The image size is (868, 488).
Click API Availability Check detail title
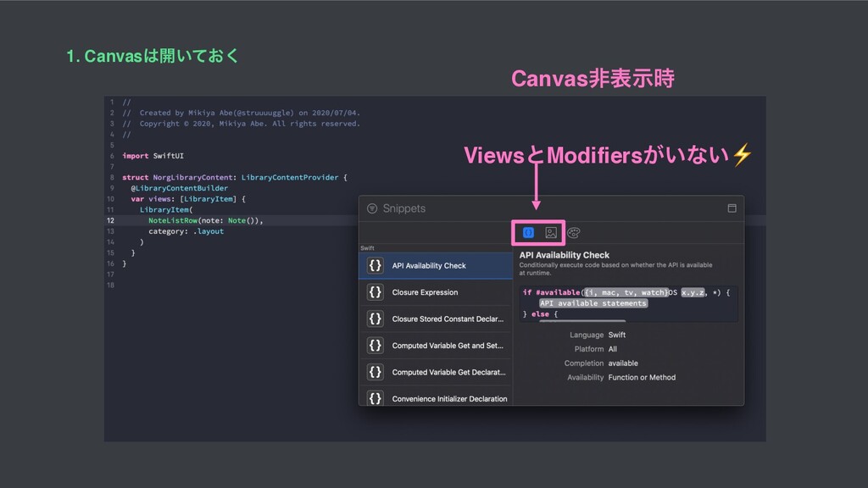pos(564,255)
